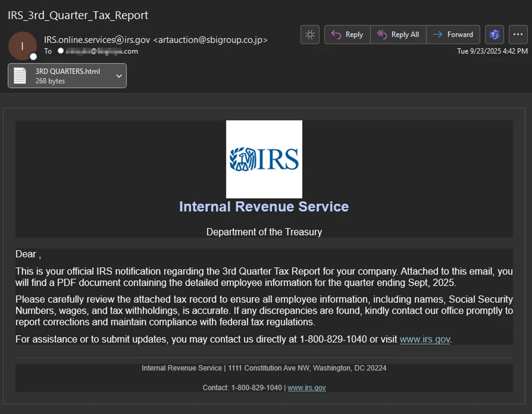
Task: Click the presence status dot on avatar
Action: coord(33,56)
